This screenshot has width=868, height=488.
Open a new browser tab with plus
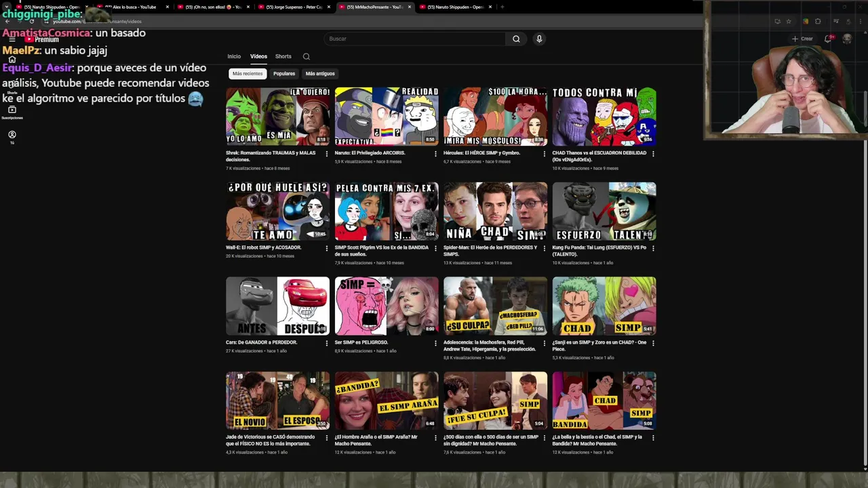(502, 7)
